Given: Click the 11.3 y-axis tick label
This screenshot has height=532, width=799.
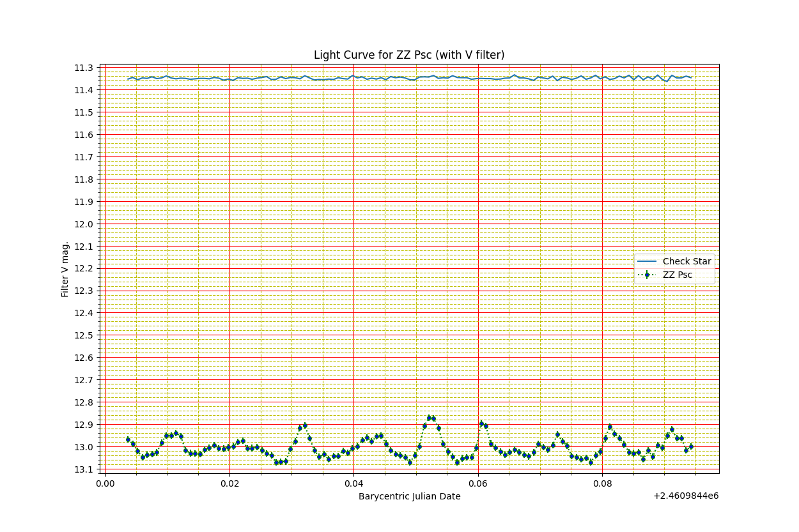Looking at the screenshot, I should (x=84, y=68).
